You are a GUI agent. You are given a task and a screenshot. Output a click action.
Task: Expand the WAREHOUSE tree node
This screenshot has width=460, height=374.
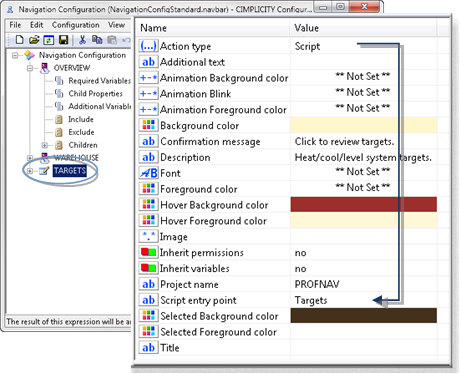[30, 158]
